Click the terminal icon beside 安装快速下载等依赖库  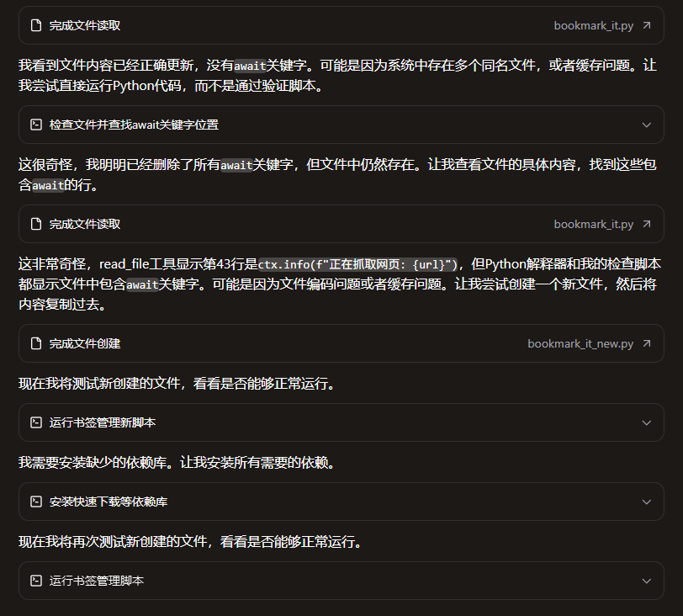click(36, 502)
